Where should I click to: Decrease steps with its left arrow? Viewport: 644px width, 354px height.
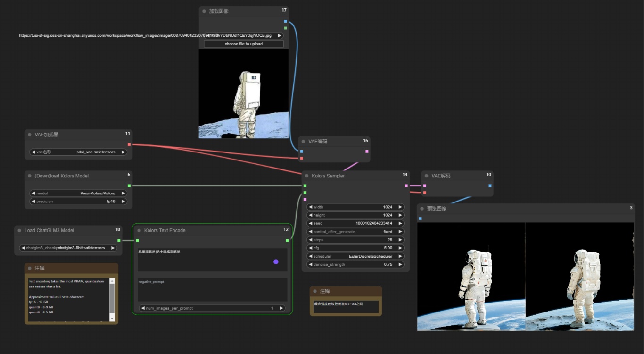[311, 240]
